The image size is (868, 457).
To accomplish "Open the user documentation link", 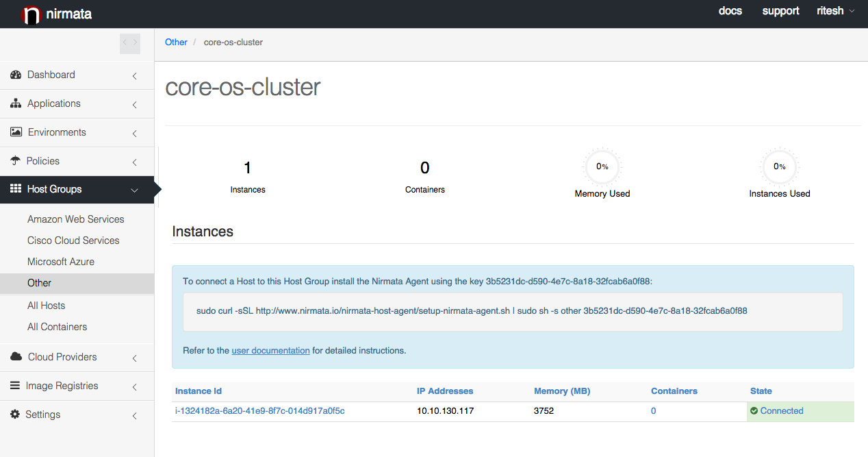I will (x=271, y=350).
